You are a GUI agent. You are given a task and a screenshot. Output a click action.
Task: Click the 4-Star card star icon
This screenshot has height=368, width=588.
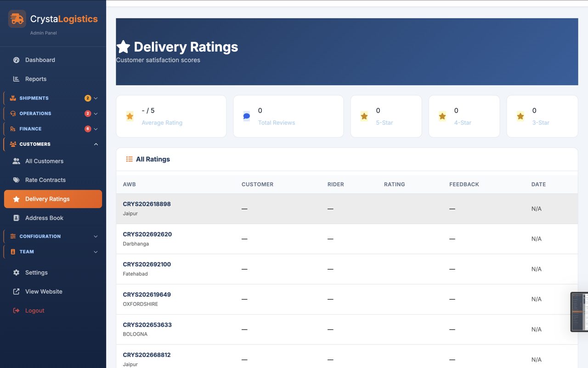pos(442,116)
